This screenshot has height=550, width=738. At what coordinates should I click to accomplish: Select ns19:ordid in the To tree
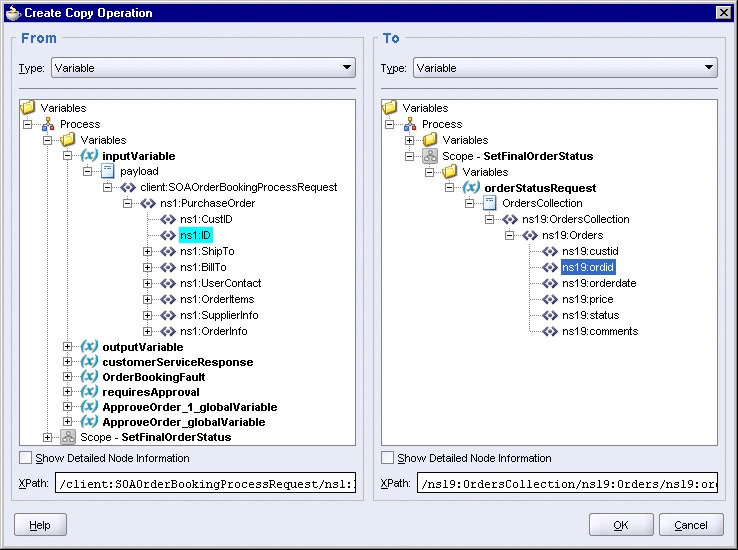[588, 267]
